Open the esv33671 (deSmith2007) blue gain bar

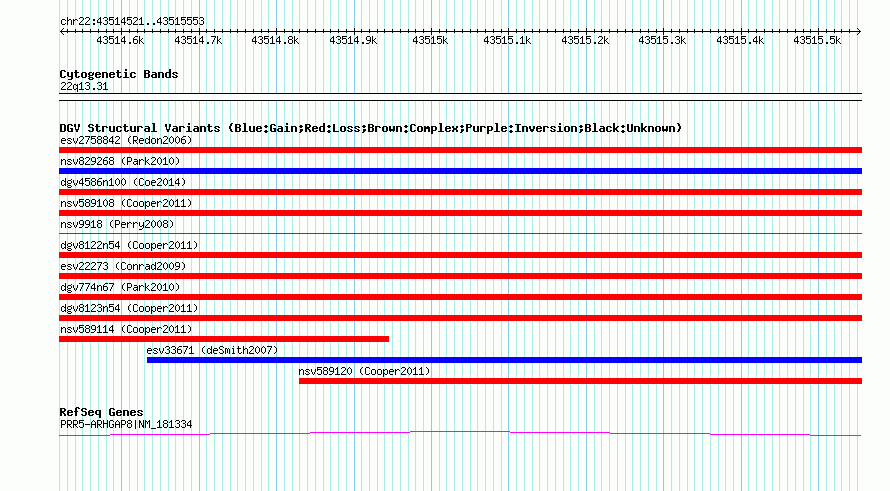click(x=504, y=360)
